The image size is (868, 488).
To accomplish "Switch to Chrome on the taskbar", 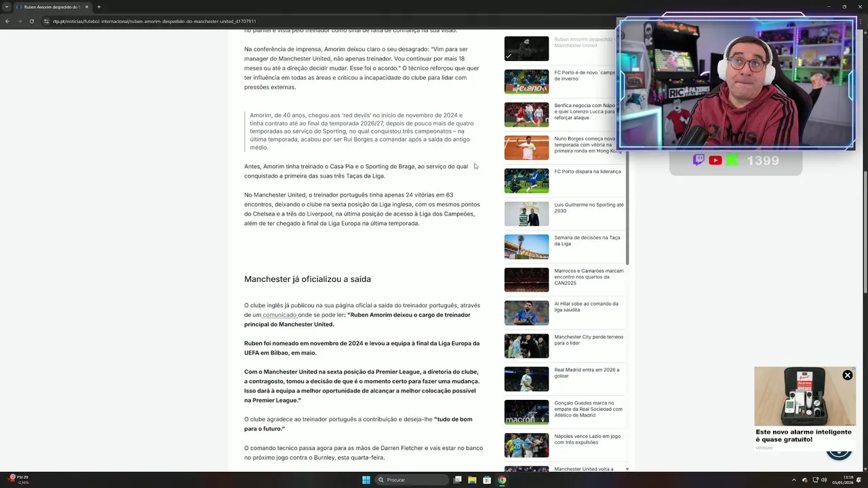I will pos(502,480).
